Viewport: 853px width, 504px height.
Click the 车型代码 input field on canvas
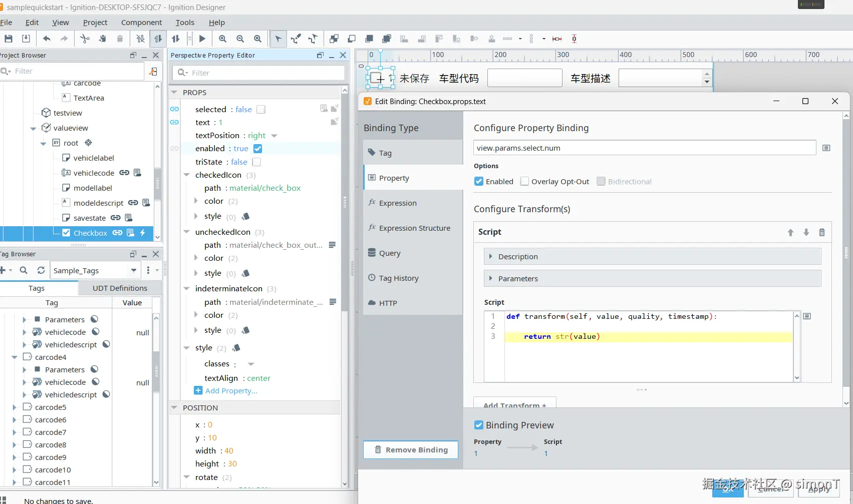[524, 78]
